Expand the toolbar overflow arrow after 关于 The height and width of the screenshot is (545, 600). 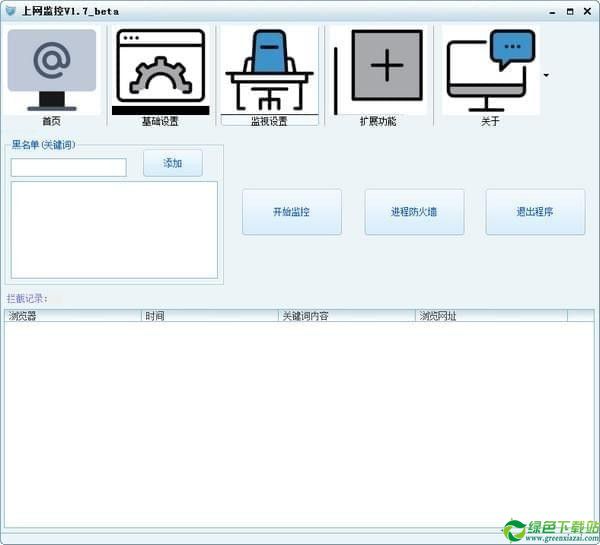[x=546, y=75]
